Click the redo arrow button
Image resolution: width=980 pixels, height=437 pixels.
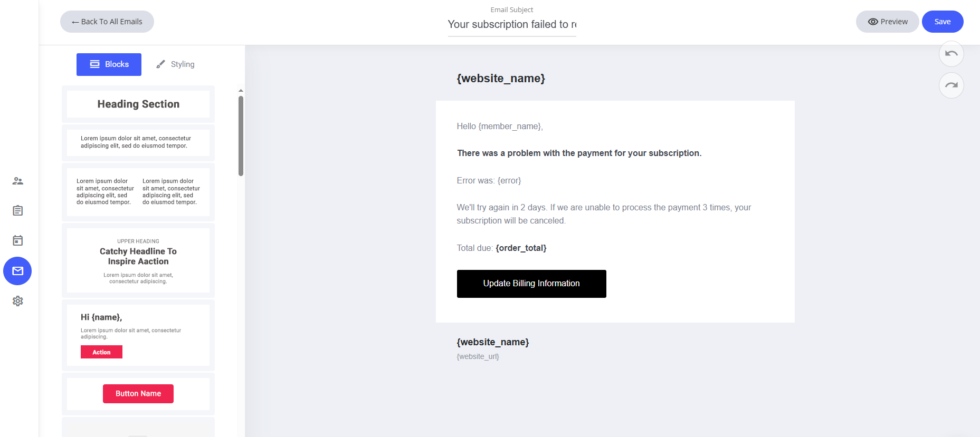click(x=951, y=85)
